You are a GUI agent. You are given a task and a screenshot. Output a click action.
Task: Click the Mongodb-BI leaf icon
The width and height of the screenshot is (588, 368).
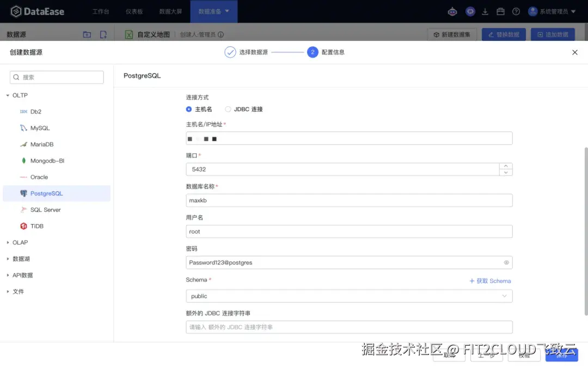point(23,161)
